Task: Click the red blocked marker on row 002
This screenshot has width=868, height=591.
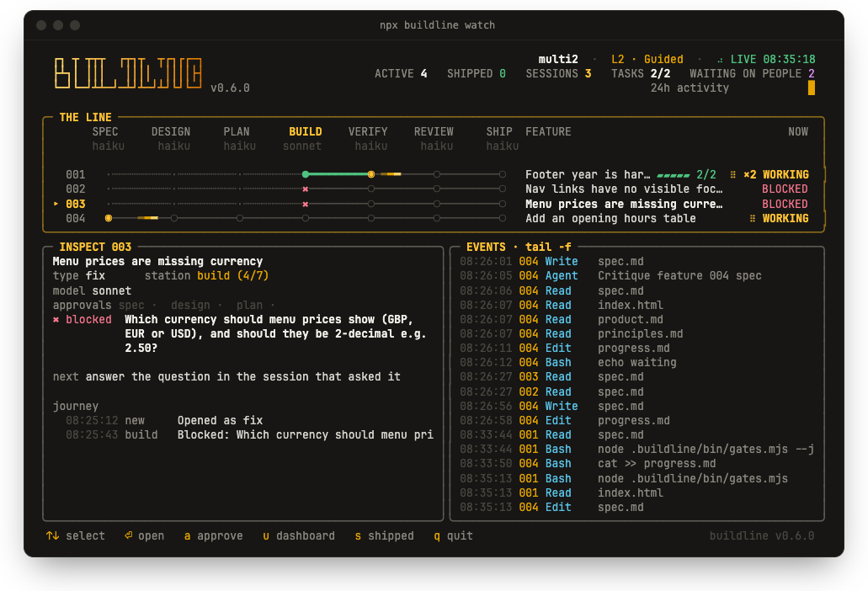Action: coord(306,189)
